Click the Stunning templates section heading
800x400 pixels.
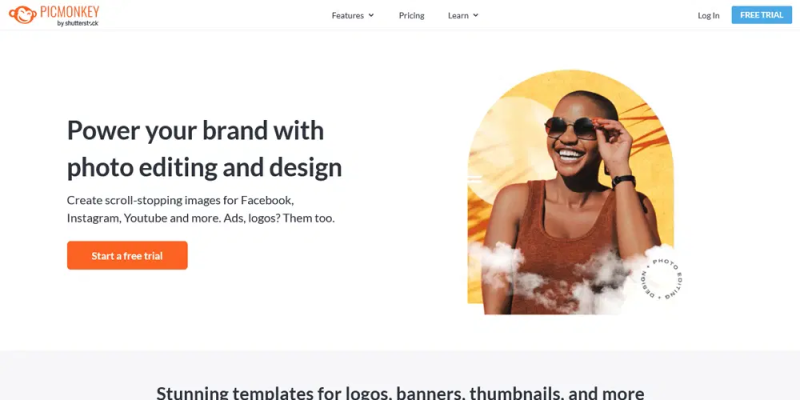pyautogui.click(x=400, y=392)
